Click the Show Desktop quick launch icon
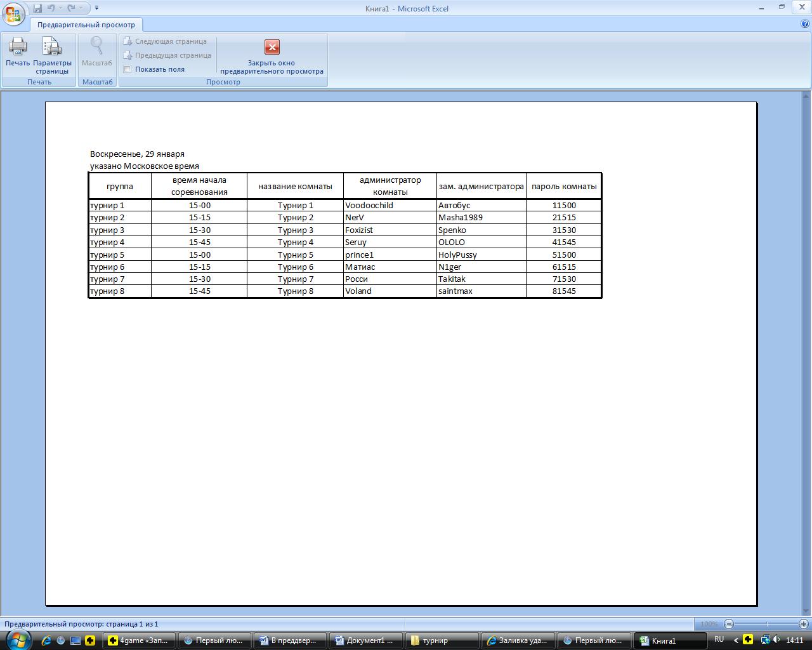 pyautogui.click(x=75, y=640)
